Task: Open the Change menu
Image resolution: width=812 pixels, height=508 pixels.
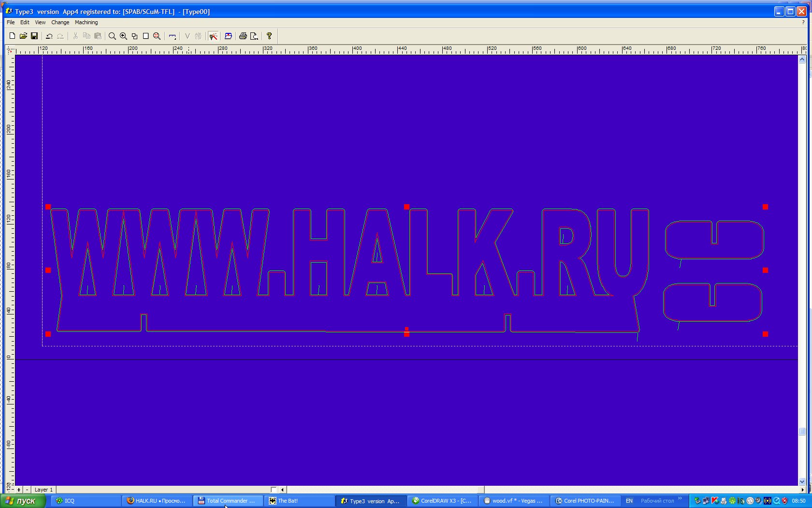Action: click(60, 22)
